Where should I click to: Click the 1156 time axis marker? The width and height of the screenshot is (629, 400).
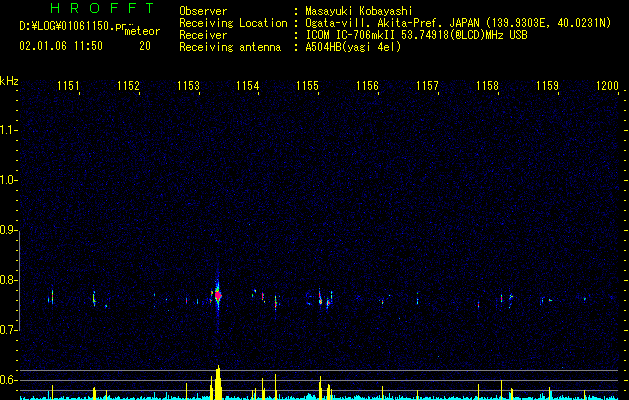pyautogui.click(x=367, y=86)
